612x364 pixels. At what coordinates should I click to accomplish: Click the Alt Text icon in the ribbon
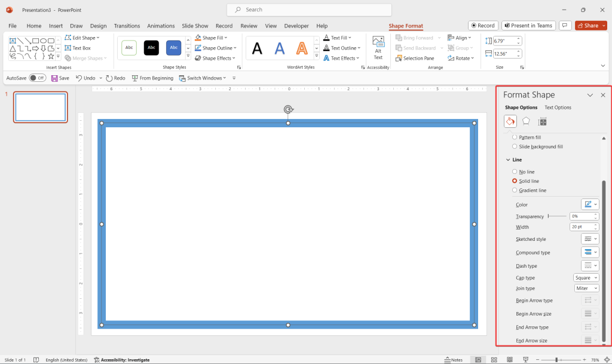tap(378, 48)
